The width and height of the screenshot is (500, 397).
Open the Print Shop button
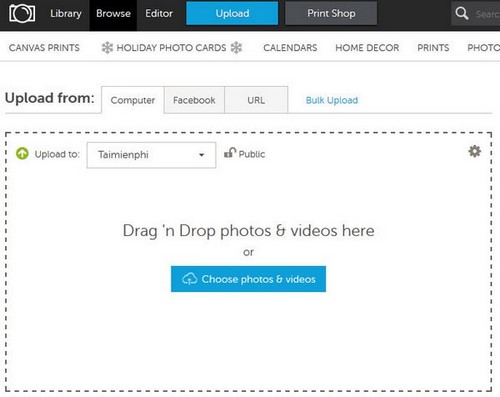[x=331, y=13]
